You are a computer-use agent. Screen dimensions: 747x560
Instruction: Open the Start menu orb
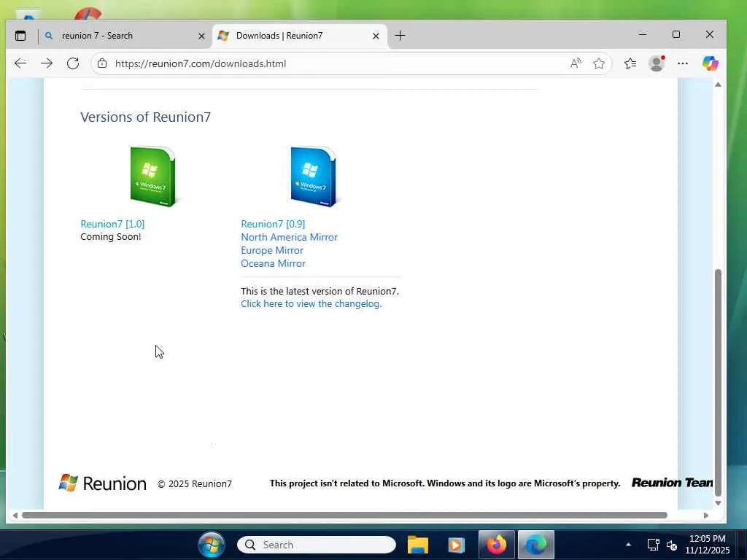pyautogui.click(x=211, y=545)
